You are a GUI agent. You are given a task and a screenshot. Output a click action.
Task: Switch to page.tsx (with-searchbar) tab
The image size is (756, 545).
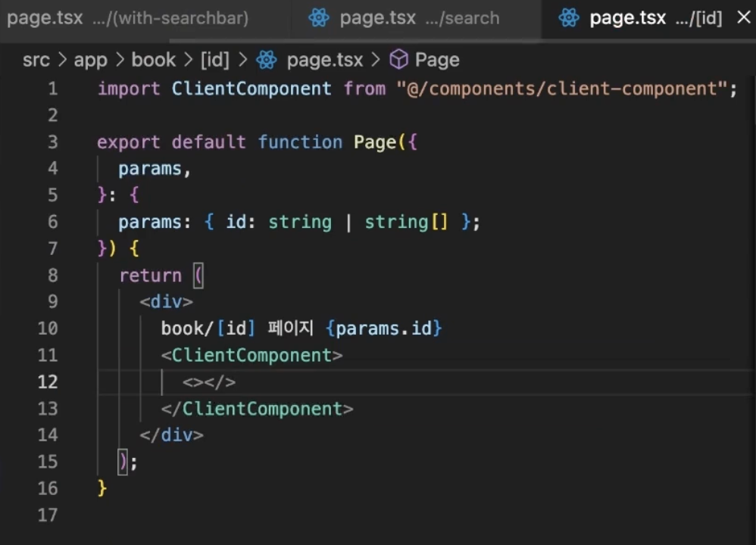145,18
